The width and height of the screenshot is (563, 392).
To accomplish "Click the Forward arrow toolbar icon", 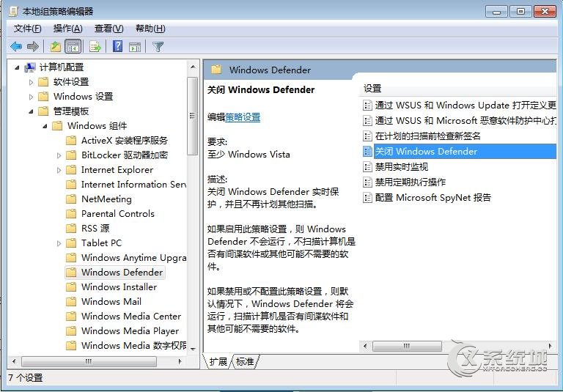I will [33, 46].
